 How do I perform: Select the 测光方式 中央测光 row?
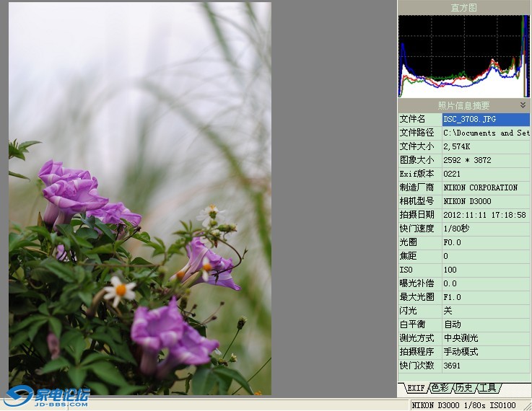coord(463,338)
